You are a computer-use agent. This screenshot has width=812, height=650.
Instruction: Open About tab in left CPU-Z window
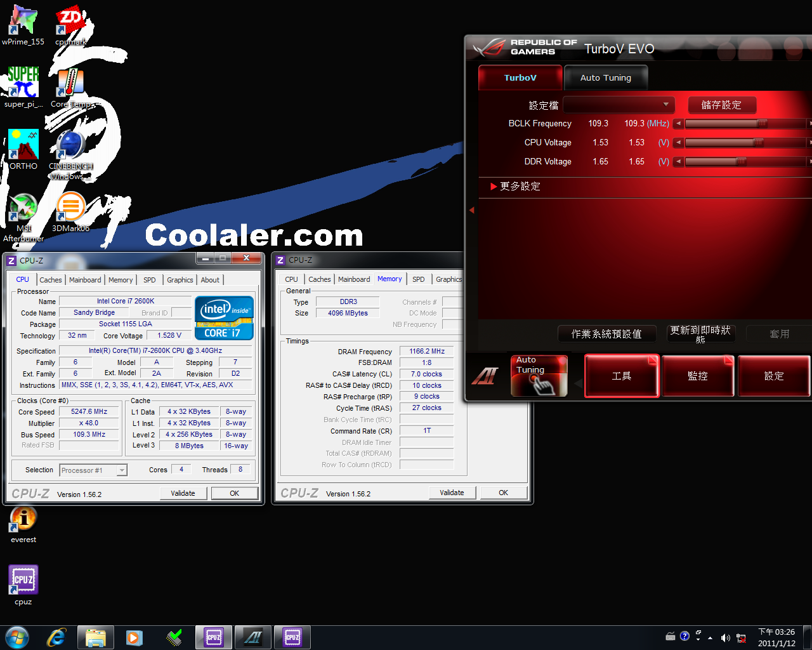click(210, 280)
